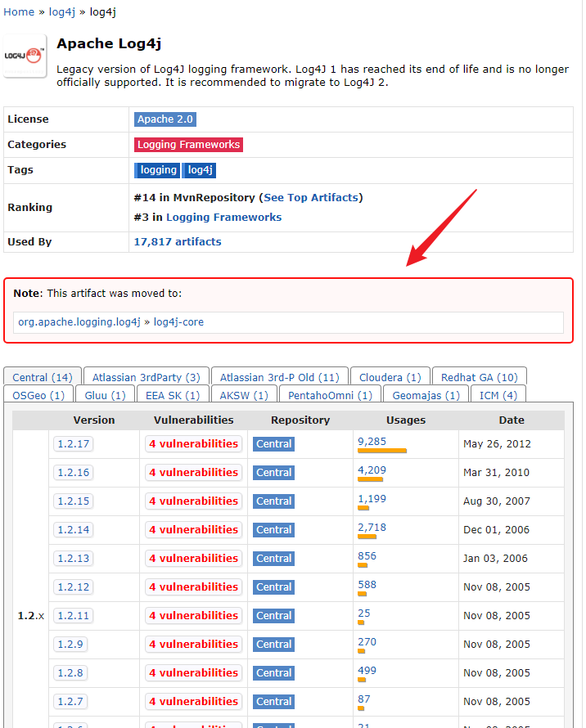Open version 1.2.13

click(74, 559)
